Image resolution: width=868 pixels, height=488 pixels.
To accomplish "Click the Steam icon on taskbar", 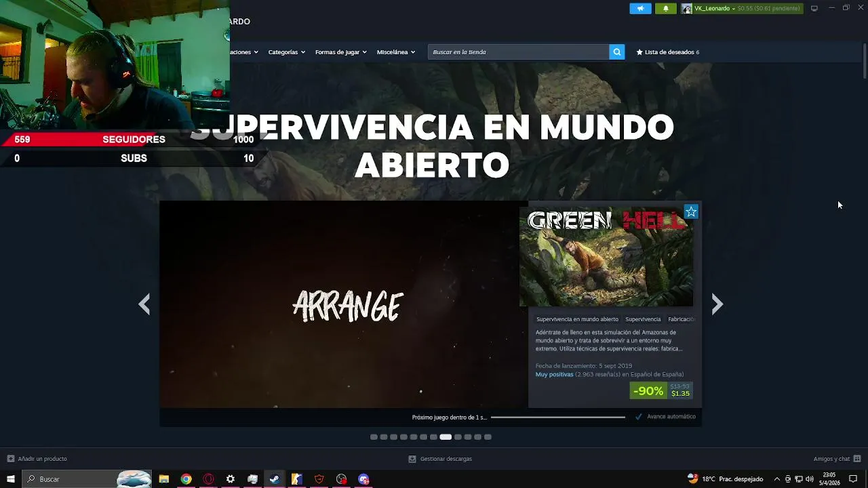I will (275, 479).
